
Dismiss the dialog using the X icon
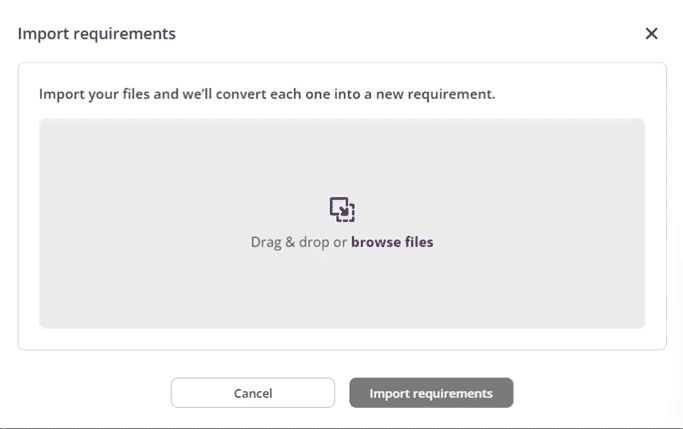(651, 34)
